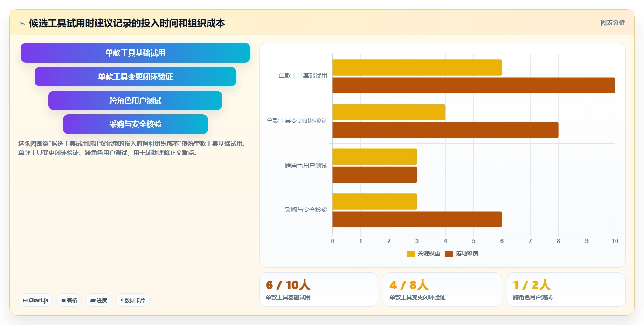Click the 落地难度 legend label text

click(467, 254)
